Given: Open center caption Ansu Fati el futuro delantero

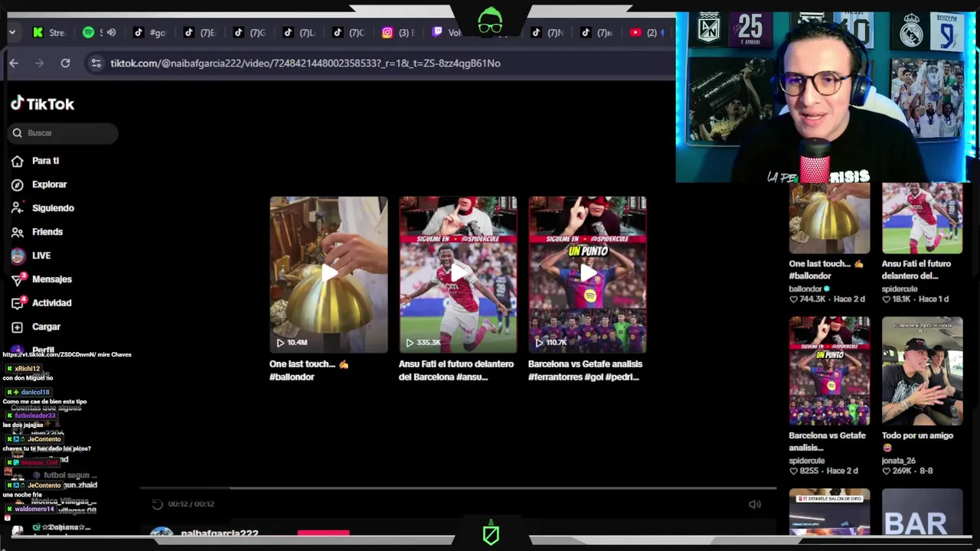Looking at the screenshot, I should (456, 370).
